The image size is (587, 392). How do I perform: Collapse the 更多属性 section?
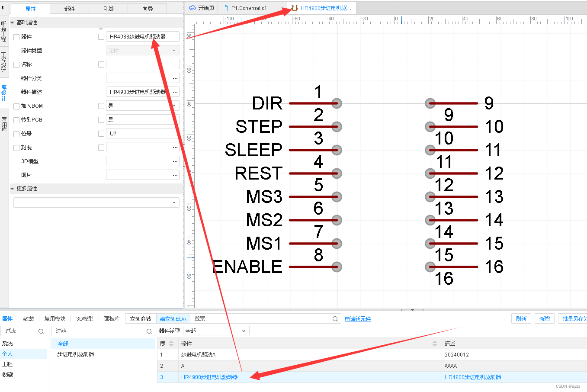(12, 189)
